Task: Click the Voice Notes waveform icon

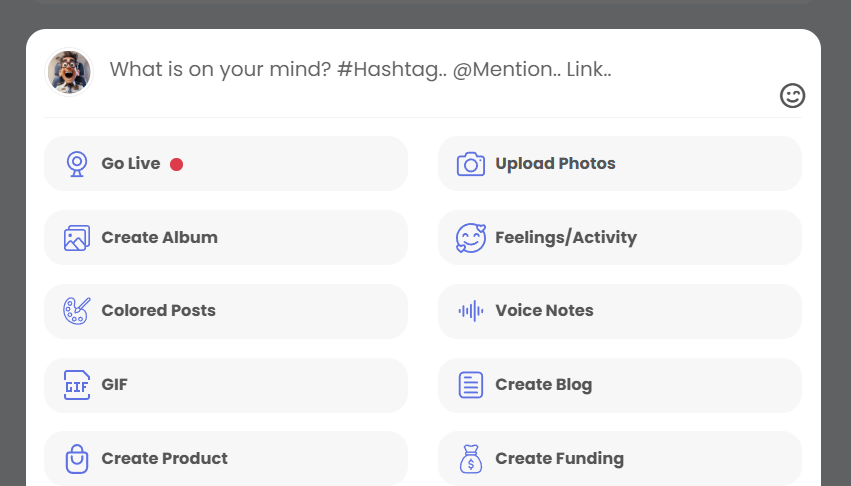Action: point(471,311)
